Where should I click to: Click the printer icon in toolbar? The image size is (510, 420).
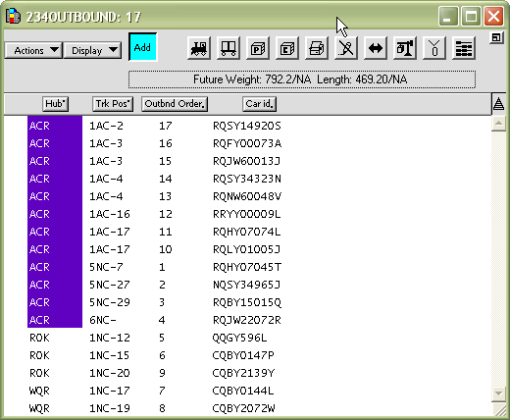(317, 48)
